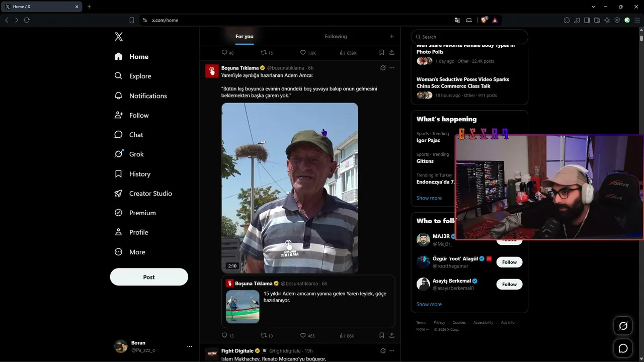
Task: Open Creator Studio in the sidebar
Action: coord(143,194)
